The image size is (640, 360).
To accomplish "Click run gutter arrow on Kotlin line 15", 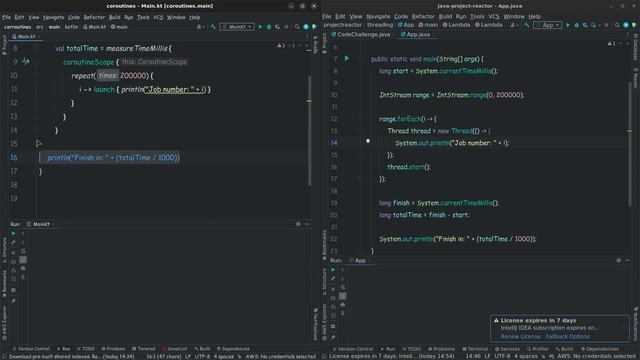I will [39, 144].
